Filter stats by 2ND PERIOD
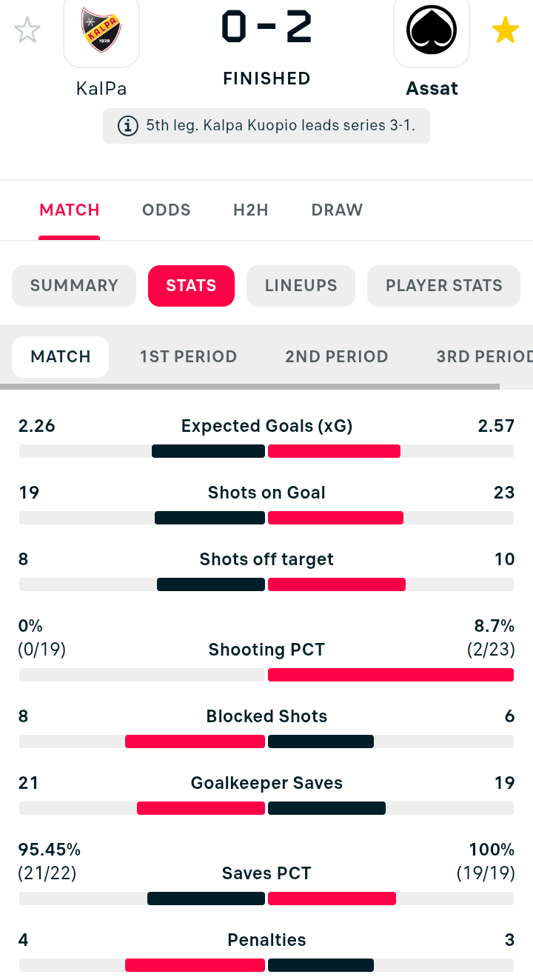 click(336, 356)
